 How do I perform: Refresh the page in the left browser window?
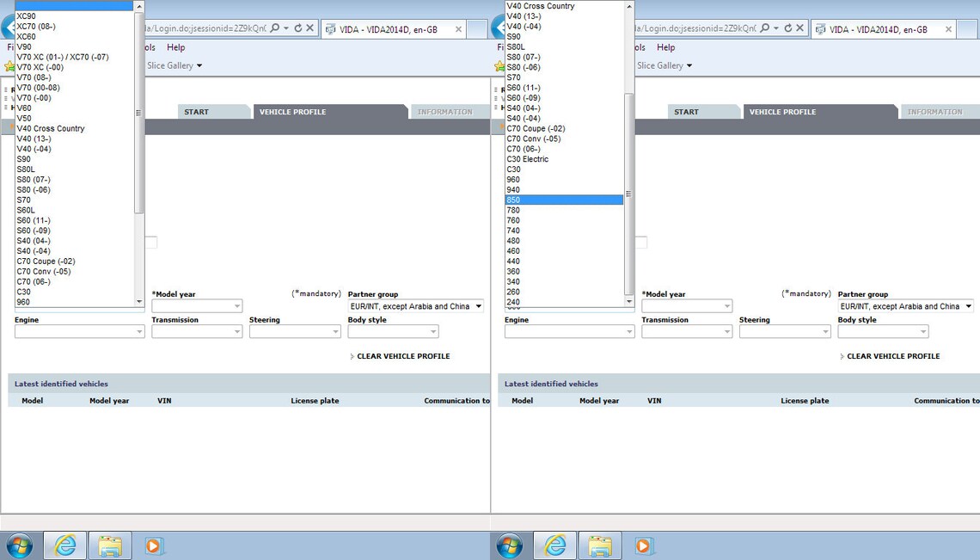(298, 28)
